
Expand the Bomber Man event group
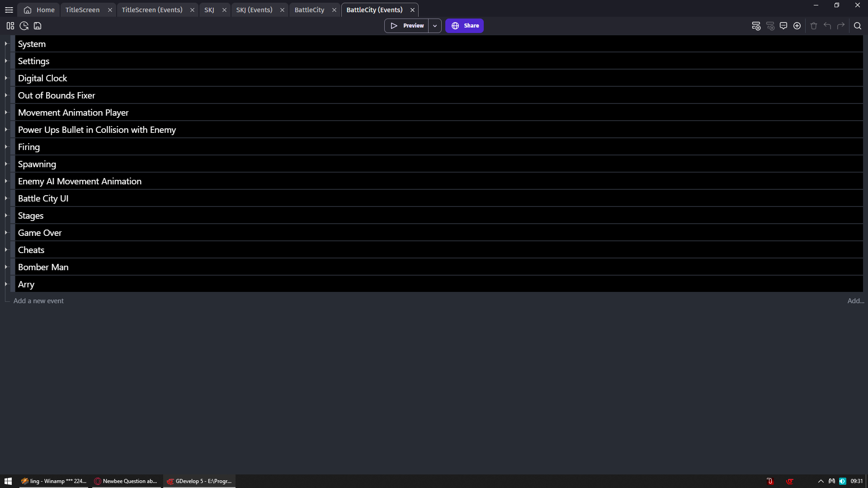[x=6, y=267]
